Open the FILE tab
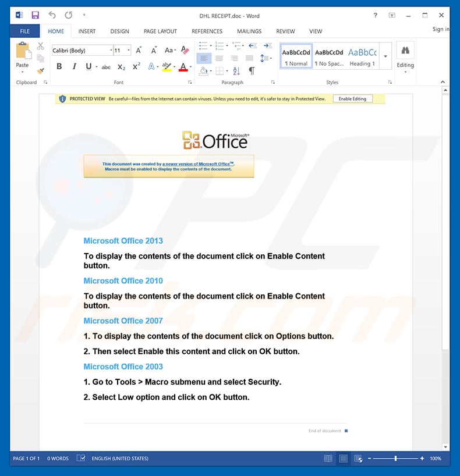The width and height of the screenshot is (460, 476). click(24, 31)
